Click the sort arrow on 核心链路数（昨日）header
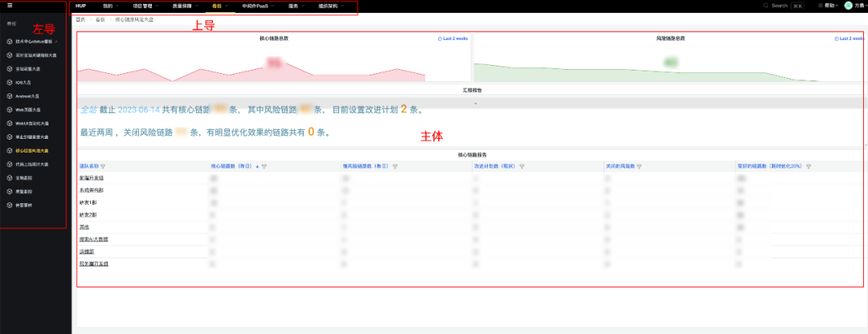Viewport: 868px width, 334px height. pyautogui.click(x=257, y=166)
